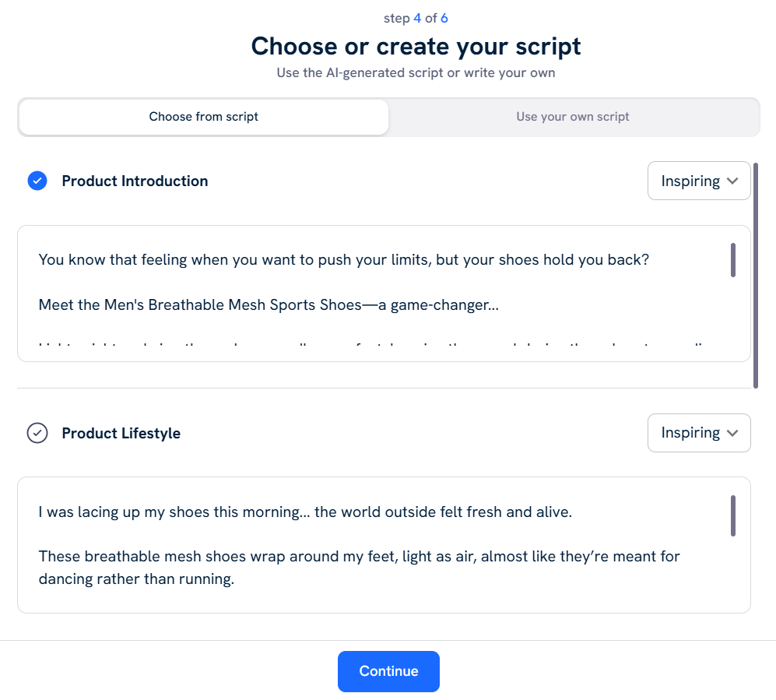
Task: Click the blue checkmark icon beside Product Introduction
Action: [37, 181]
